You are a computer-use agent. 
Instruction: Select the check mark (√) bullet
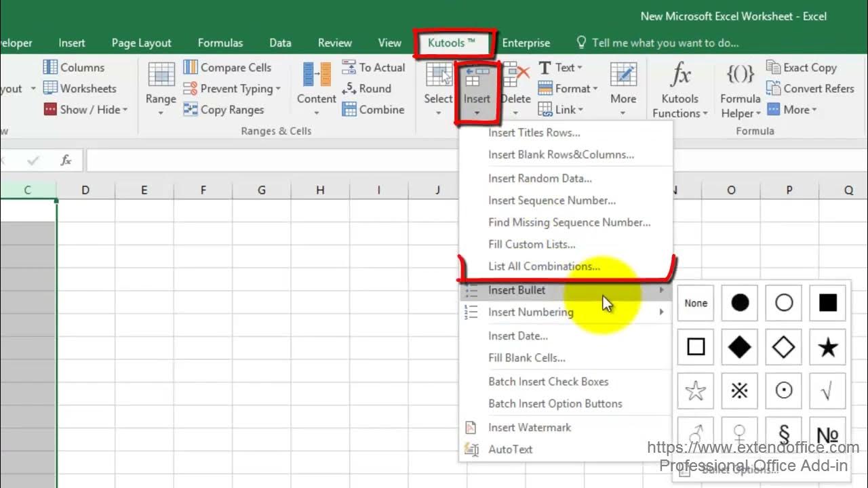click(x=828, y=391)
